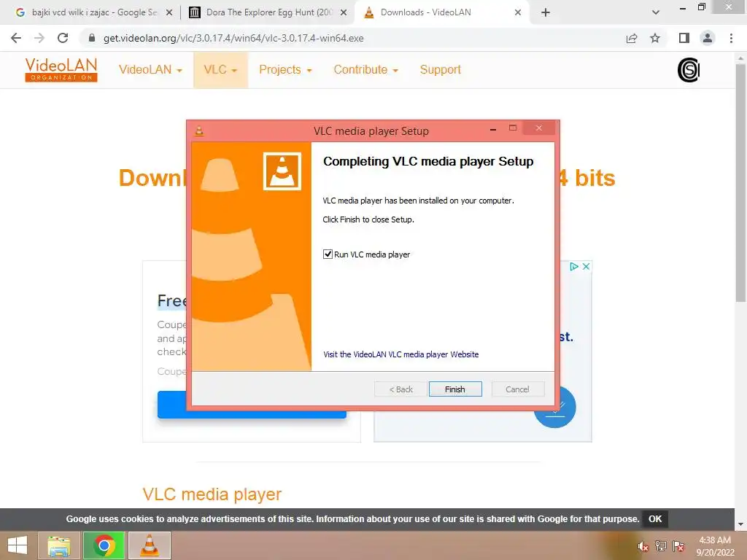Click the Chrome forward navigation arrow
The width and height of the screenshot is (747, 560).
click(39, 38)
